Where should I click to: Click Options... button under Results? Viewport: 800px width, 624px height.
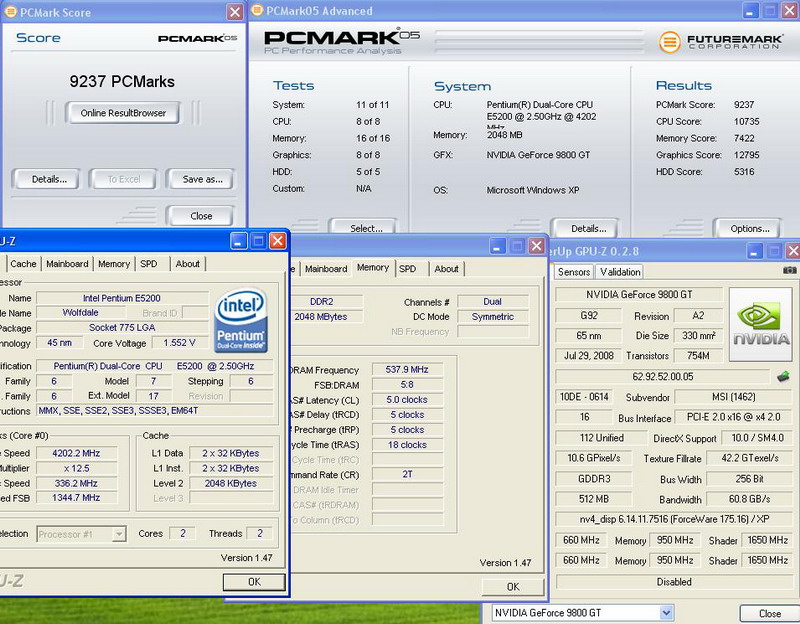pyautogui.click(x=749, y=228)
